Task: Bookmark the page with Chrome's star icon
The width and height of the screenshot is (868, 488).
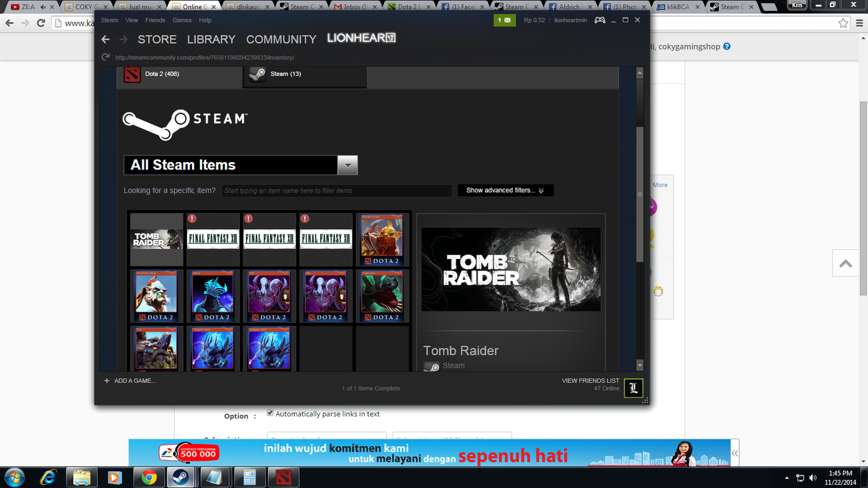Action: [843, 23]
